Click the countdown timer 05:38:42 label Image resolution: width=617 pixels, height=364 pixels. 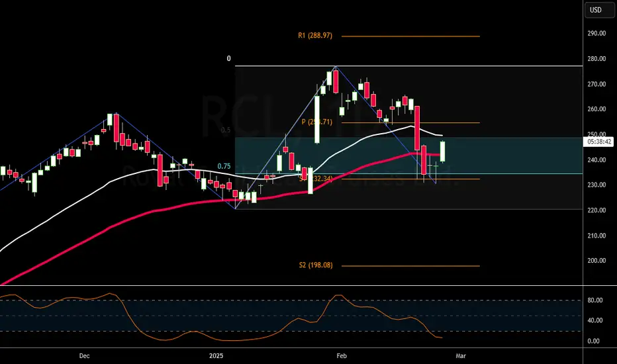599,142
